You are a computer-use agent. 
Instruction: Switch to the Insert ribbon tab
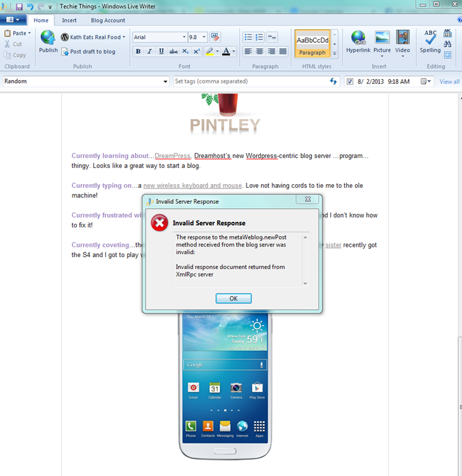(x=69, y=20)
